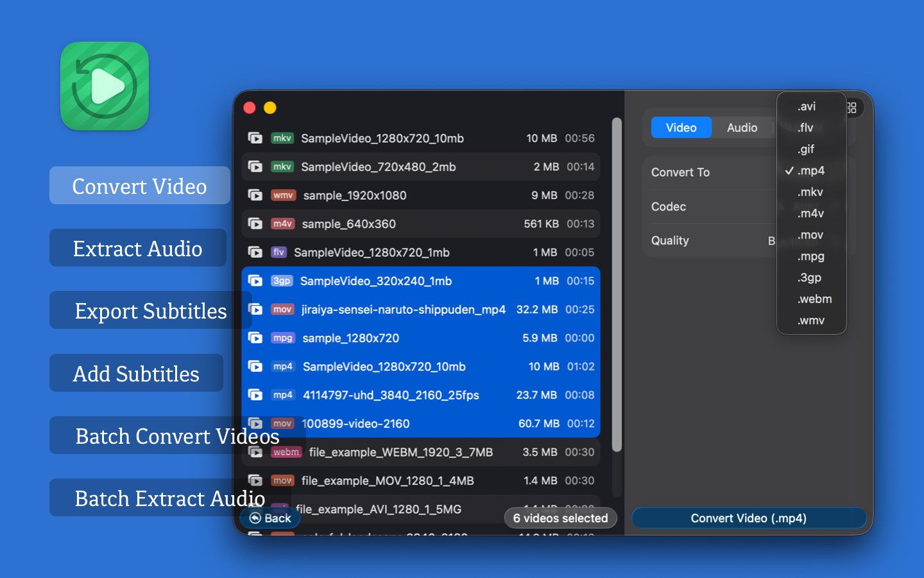Switch to the Video tab
This screenshot has height=578, width=924.
[x=681, y=128]
